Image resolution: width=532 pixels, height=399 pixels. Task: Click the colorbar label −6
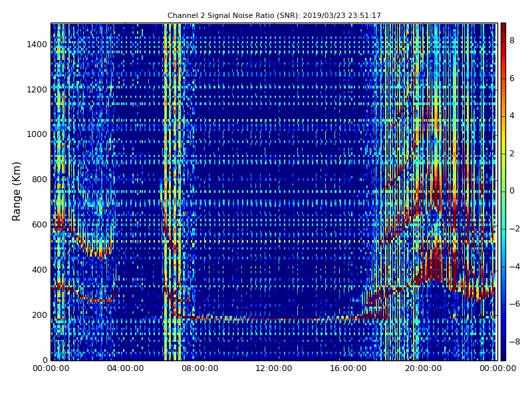coord(514,304)
